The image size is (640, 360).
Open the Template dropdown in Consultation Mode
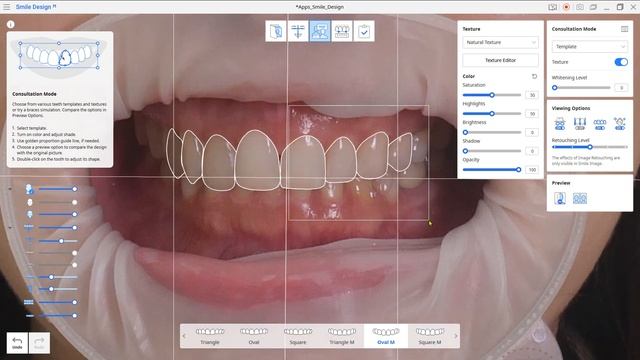[590, 47]
